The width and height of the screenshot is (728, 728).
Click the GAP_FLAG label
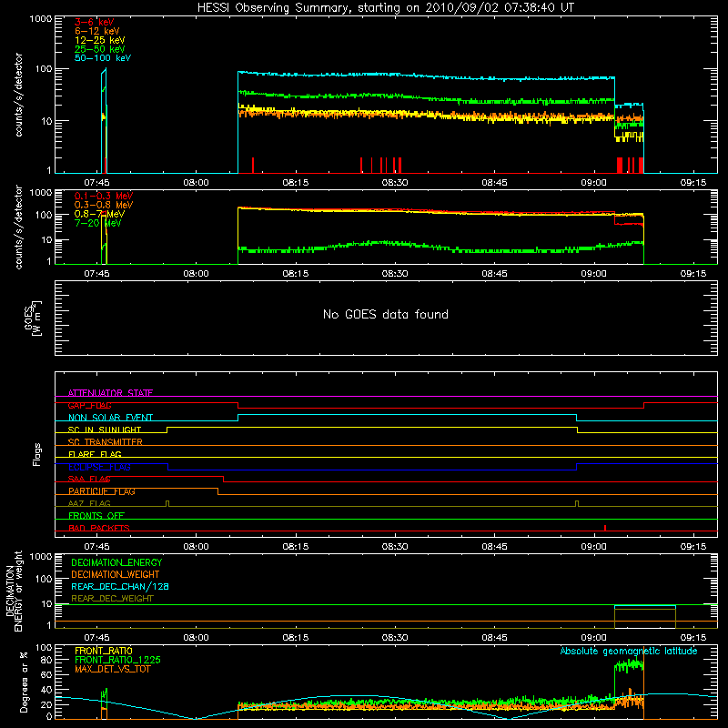tap(89, 405)
